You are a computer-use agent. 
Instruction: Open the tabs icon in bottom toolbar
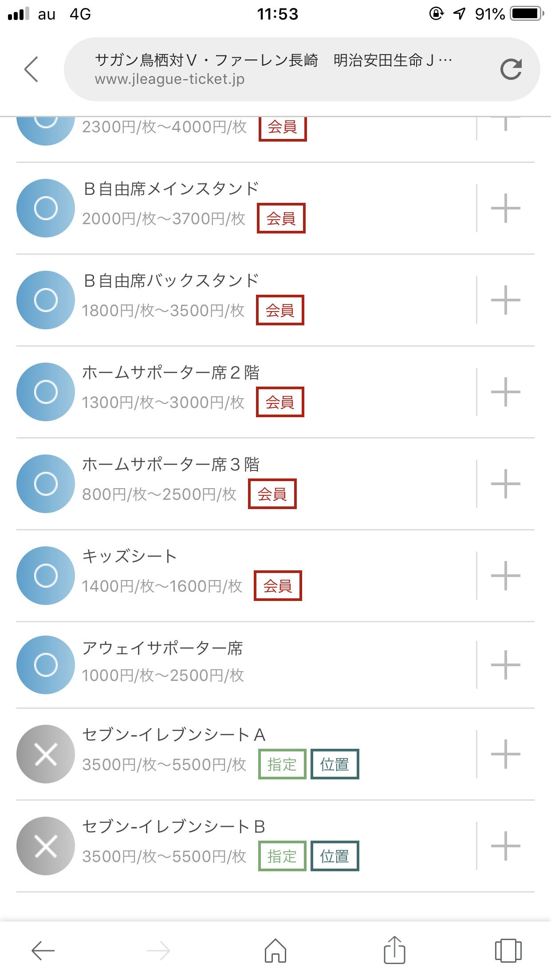click(508, 950)
